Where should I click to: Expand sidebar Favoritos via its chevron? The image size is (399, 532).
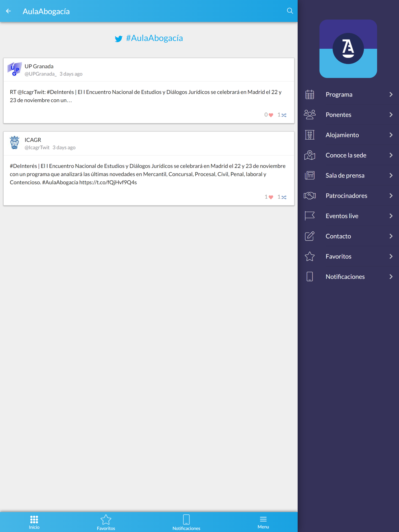tap(391, 256)
